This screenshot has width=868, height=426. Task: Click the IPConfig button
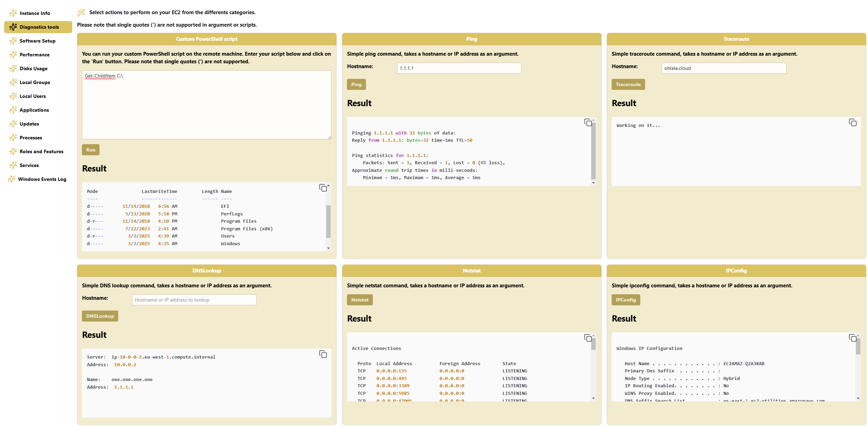[625, 300]
